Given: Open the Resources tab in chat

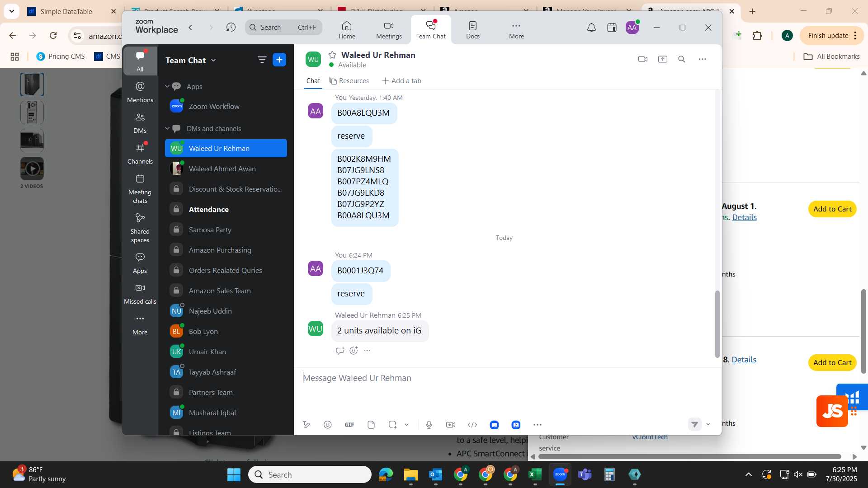Looking at the screenshot, I should (349, 81).
